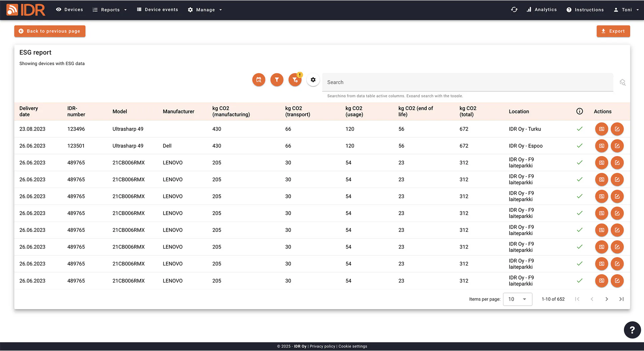Click the Back to previous page button
644x351 pixels.
[x=50, y=31]
